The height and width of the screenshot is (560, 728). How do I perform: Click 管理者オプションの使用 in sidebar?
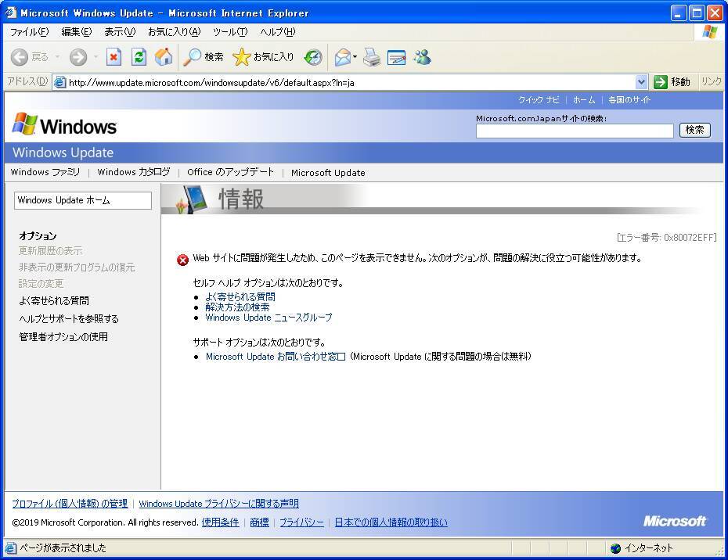click(x=63, y=337)
